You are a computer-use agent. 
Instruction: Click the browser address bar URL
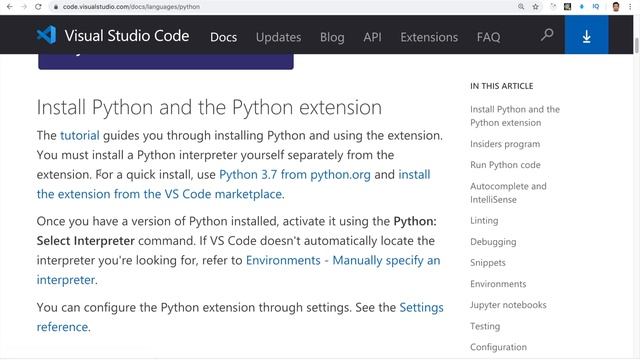click(131, 7)
